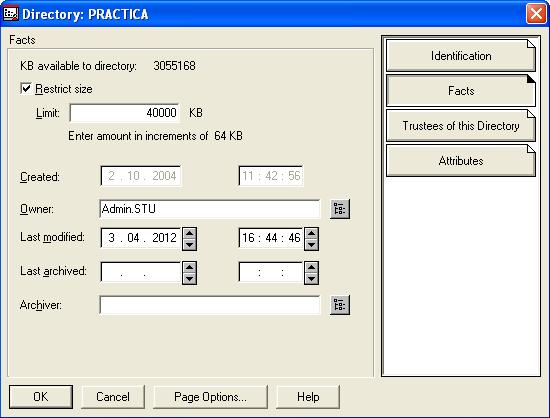Open the Archiver object browser button
Image resolution: width=550 pixels, height=418 pixels.
[340, 305]
